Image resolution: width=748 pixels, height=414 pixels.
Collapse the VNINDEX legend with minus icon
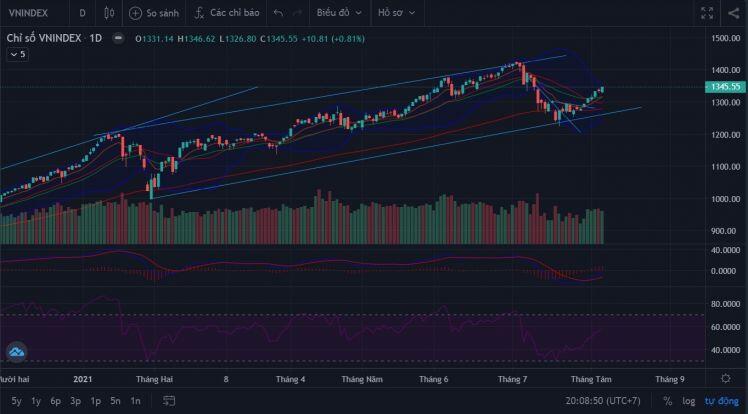[118, 38]
